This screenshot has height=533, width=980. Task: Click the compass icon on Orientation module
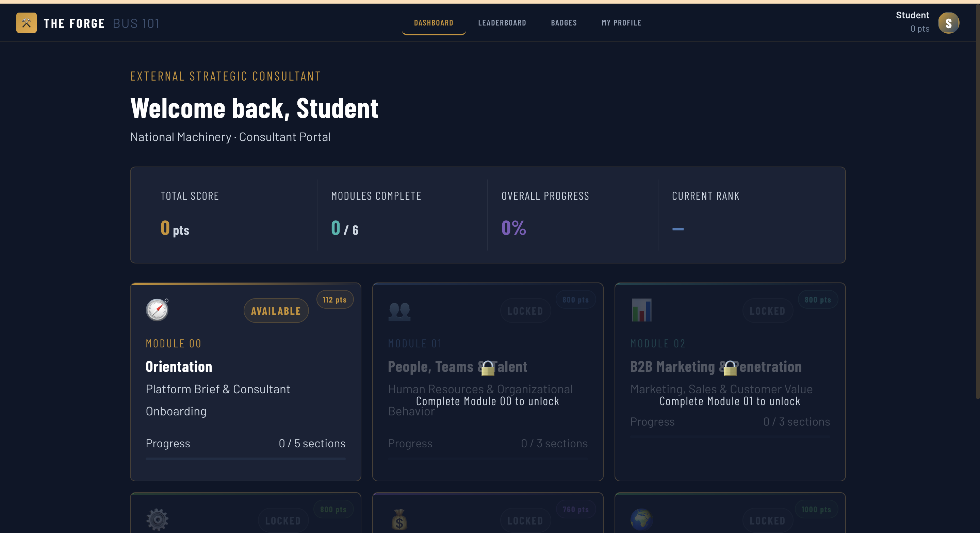point(157,310)
